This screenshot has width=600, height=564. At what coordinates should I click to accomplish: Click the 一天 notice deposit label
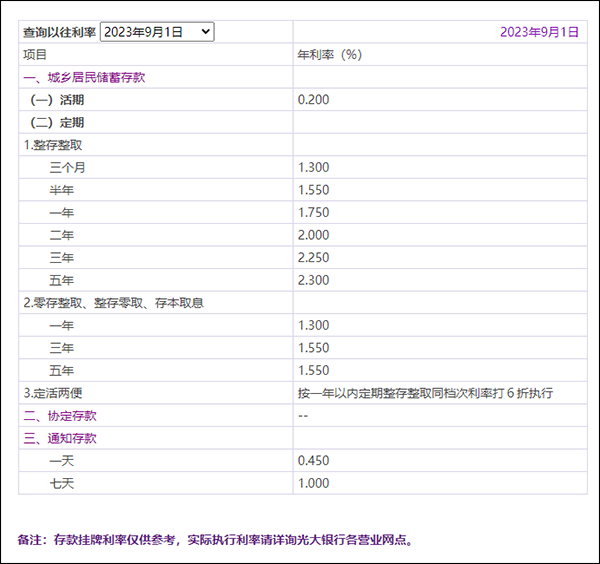click(62, 461)
